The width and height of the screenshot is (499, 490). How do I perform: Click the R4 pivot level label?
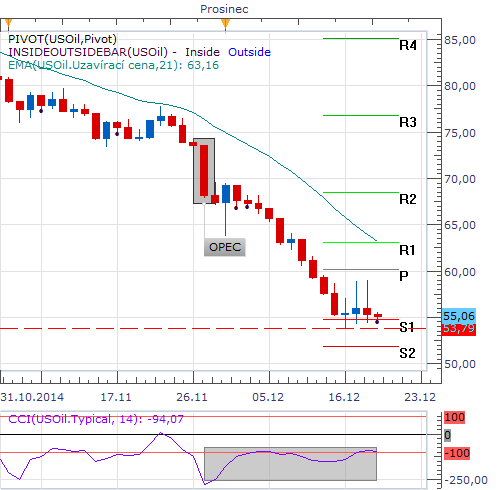point(408,45)
